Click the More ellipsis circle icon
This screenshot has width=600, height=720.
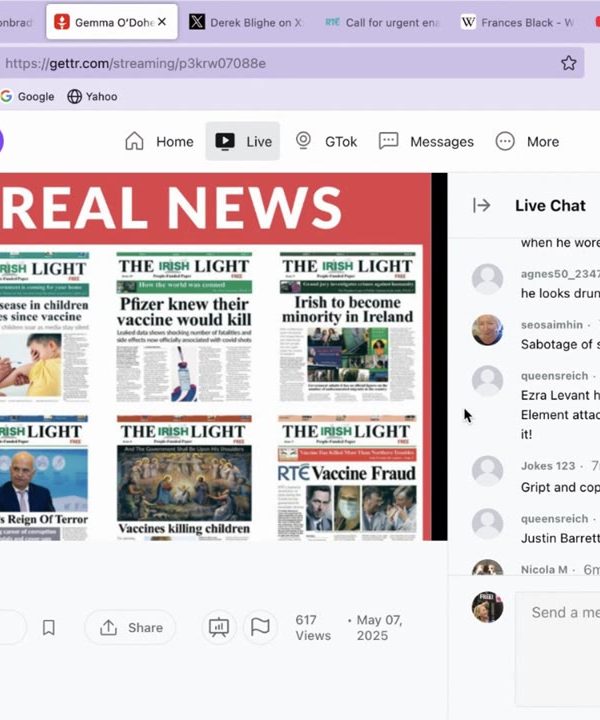pyautogui.click(x=505, y=141)
